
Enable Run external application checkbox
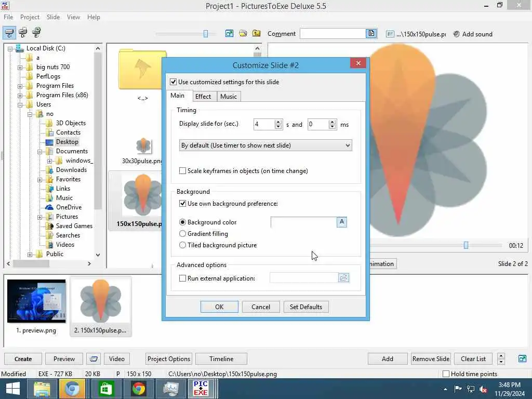(x=182, y=278)
